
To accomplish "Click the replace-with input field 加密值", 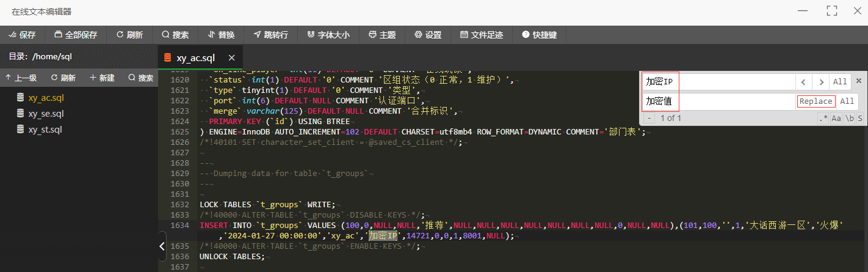I will click(719, 101).
